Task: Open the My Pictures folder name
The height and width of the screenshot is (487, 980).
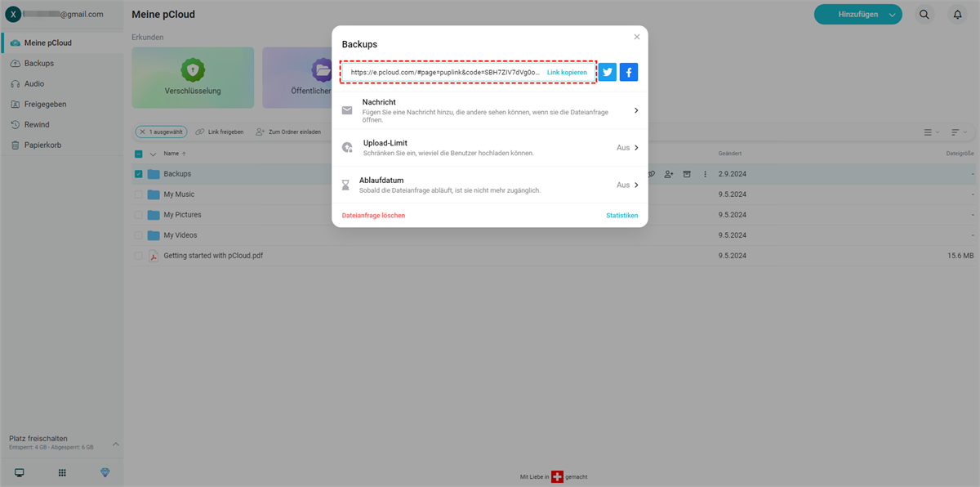Action: coord(182,215)
